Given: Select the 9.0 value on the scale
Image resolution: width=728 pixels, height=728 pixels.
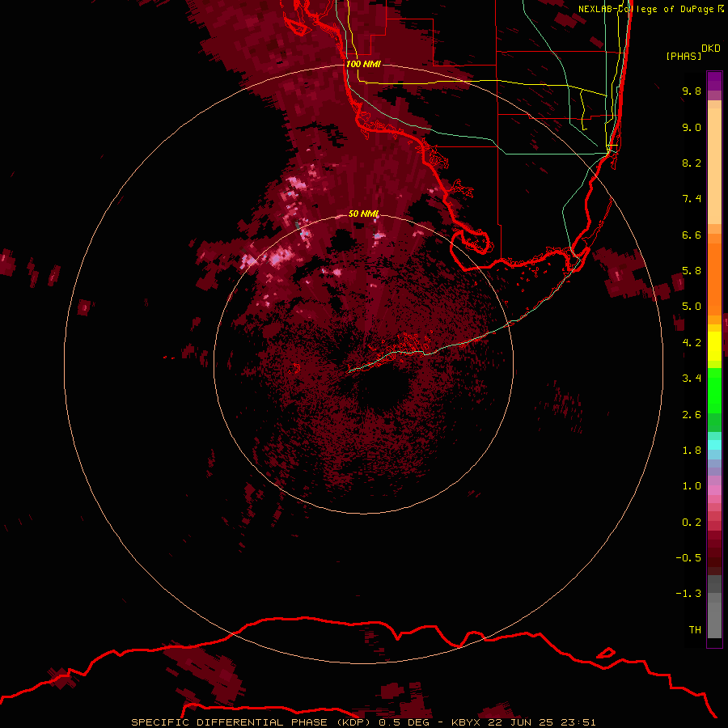Looking at the screenshot, I should (x=692, y=127).
